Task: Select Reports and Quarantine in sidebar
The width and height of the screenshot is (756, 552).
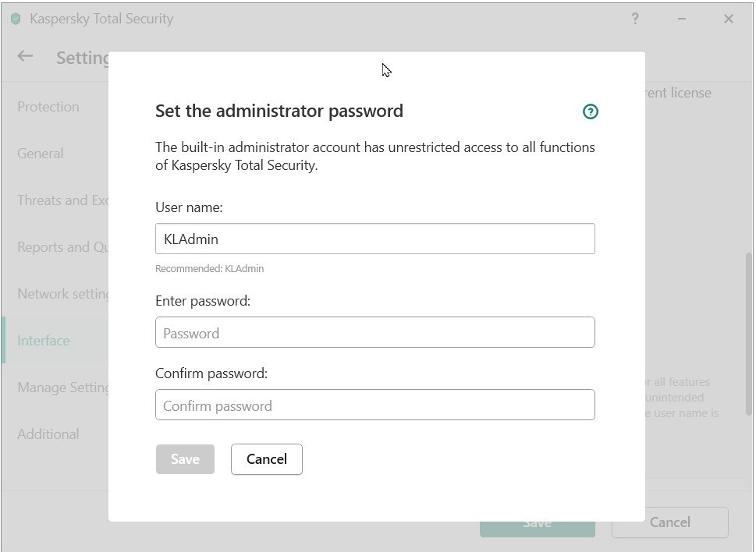Action: 62,247
